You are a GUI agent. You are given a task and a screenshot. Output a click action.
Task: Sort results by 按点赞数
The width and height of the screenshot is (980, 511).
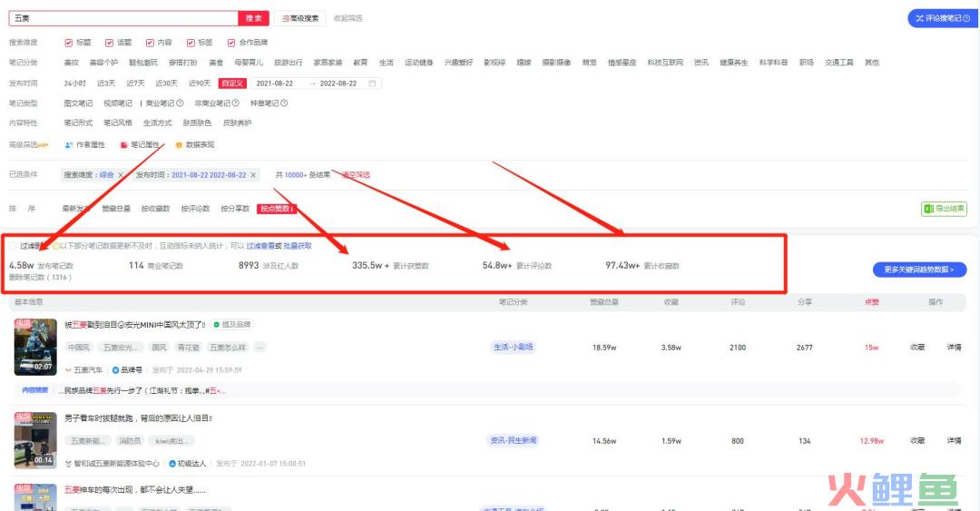(x=276, y=208)
